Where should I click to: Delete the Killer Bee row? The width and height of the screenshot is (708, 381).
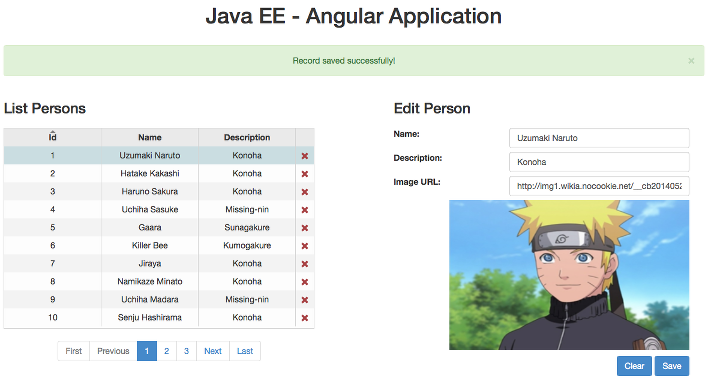305,246
